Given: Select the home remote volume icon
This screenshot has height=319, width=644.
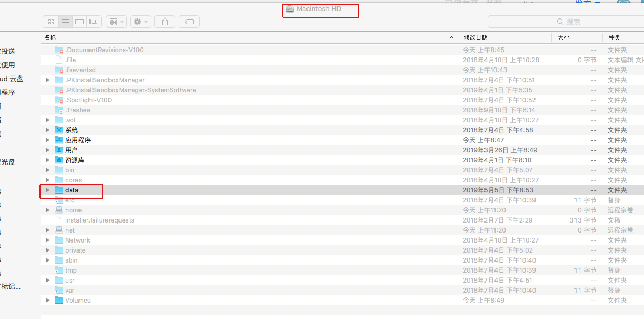Looking at the screenshot, I should tap(59, 210).
